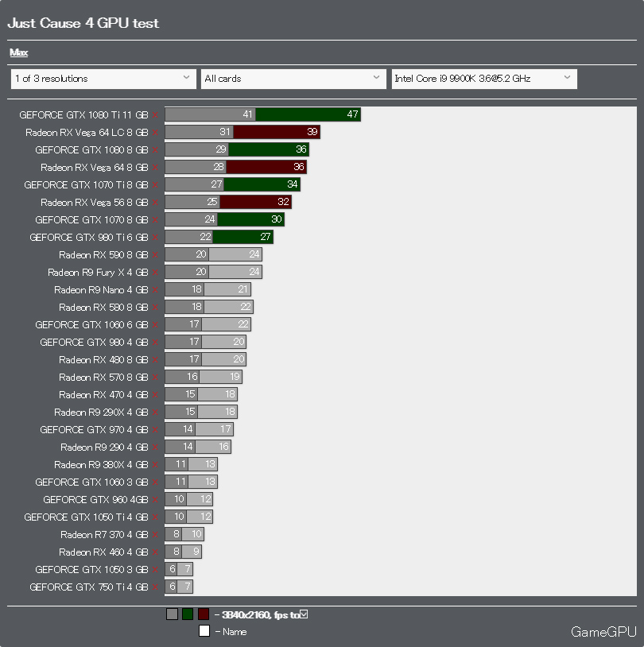Image resolution: width=644 pixels, height=647 pixels.
Task: Remove GEFORCE GTX 1080 Ti with red X
Action: coord(157,115)
